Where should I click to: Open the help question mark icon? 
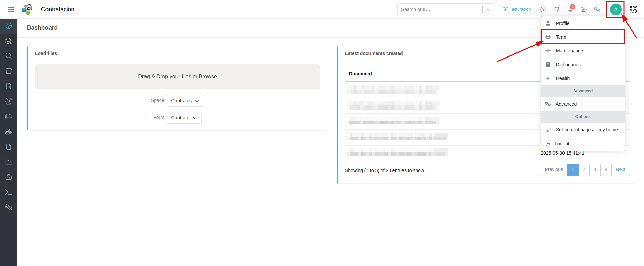543,9
